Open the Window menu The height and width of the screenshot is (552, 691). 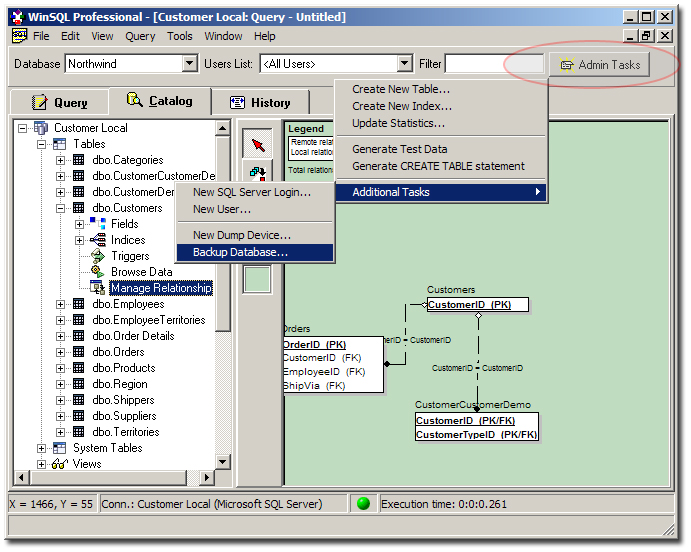[223, 36]
